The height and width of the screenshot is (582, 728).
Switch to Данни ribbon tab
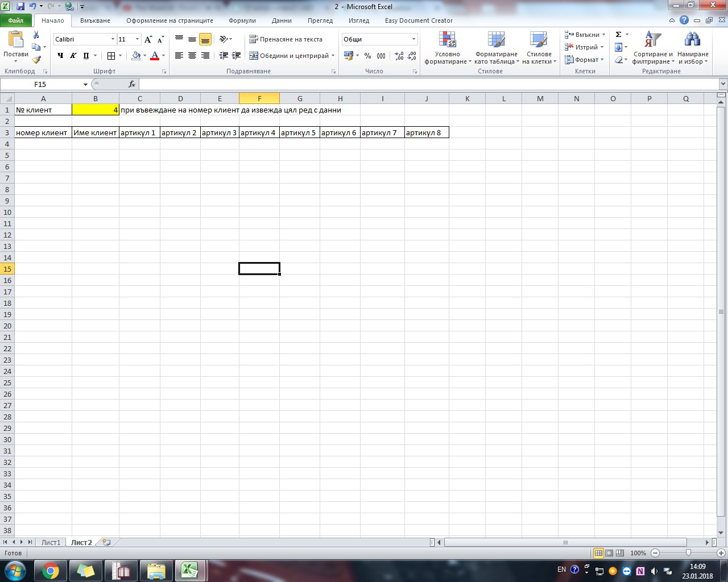click(x=282, y=20)
